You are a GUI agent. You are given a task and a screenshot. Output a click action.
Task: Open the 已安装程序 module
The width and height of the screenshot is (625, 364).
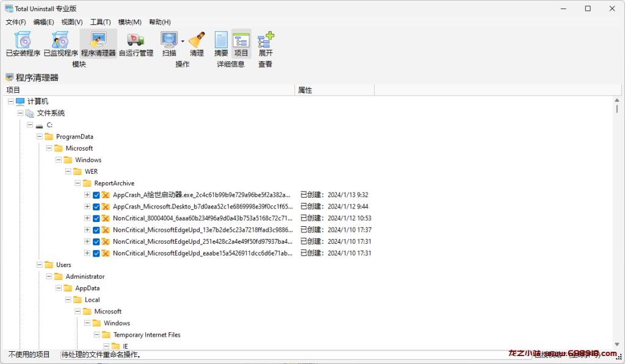23,44
